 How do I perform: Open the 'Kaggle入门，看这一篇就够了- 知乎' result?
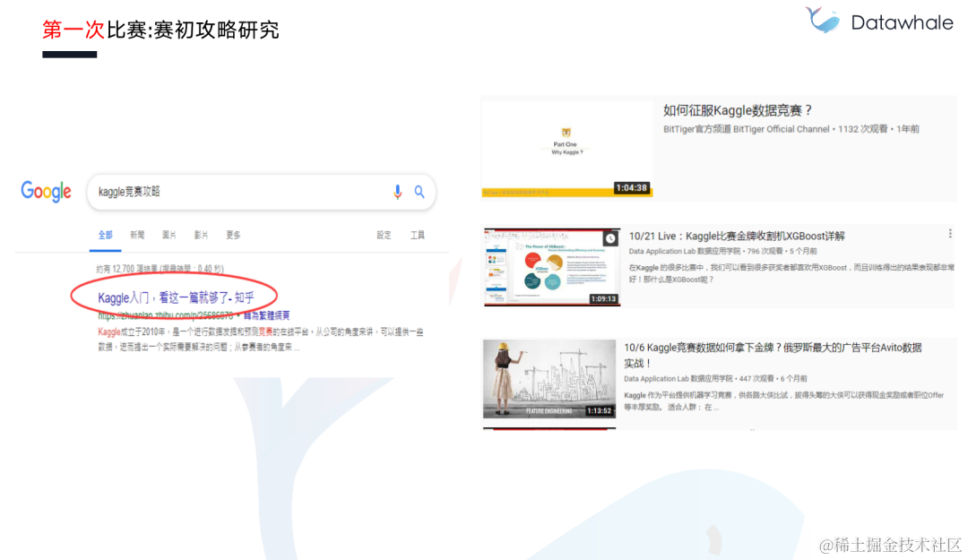176,297
